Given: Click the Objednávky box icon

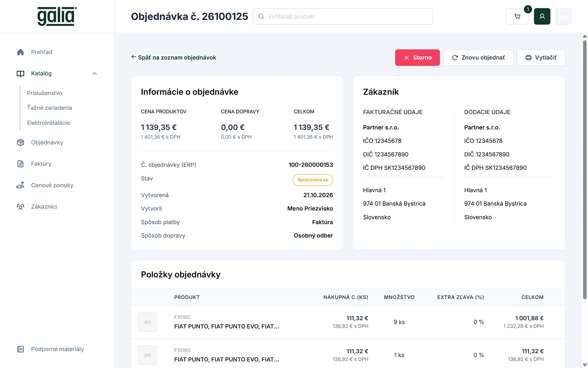Looking at the screenshot, I should point(21,142).
